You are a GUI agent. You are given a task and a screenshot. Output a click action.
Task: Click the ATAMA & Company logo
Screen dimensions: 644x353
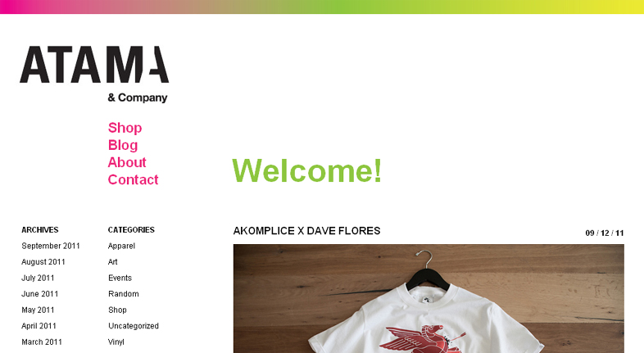(x=94, y=75)
